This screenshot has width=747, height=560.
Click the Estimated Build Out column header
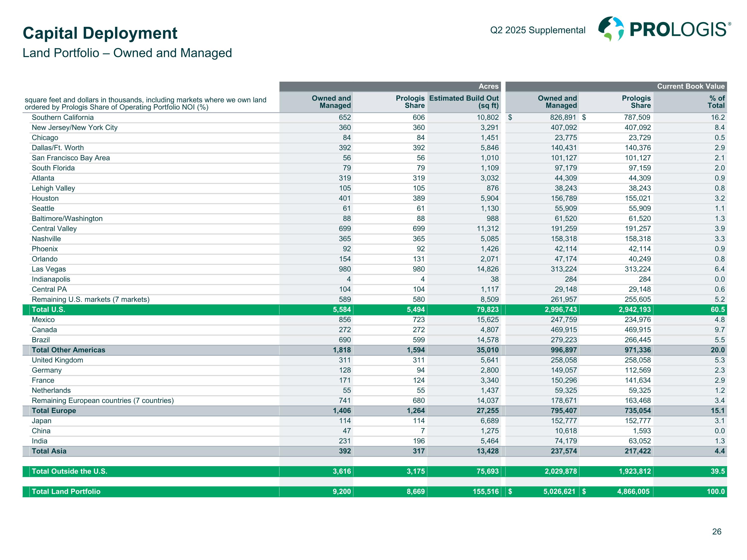tap(464, 102)
